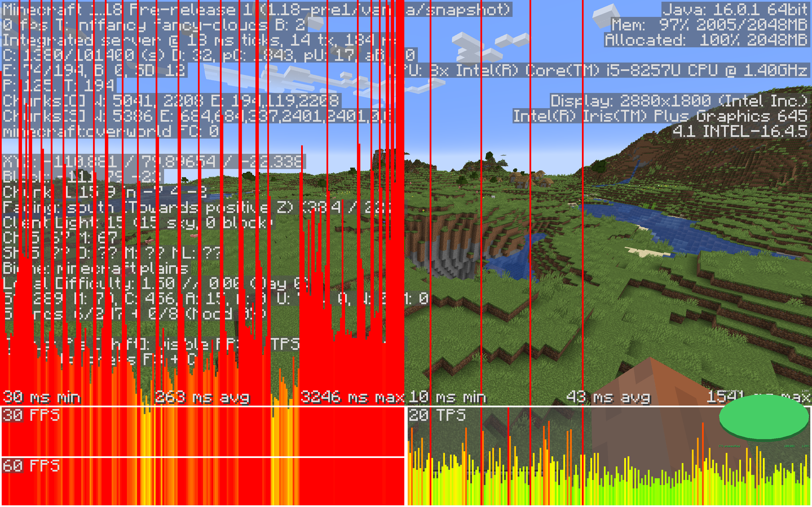Viewport: 812px width, 507px height.
Task: Click the "20 TPS" graph marker label
Action: (437, 415)
